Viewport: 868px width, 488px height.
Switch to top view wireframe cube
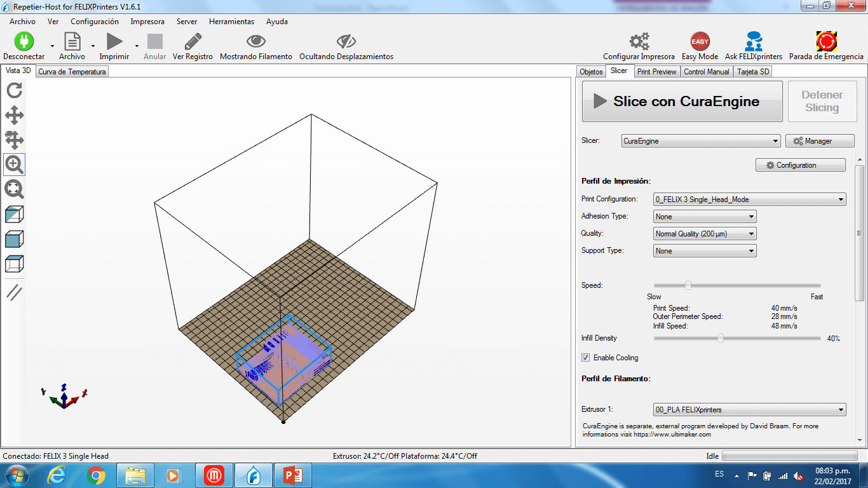pyautogui.click(x=14, y=264)
